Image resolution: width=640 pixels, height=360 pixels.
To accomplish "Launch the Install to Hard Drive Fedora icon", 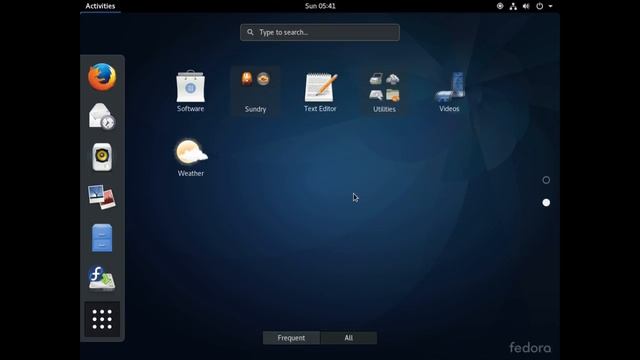I will [x=102, y=278].
